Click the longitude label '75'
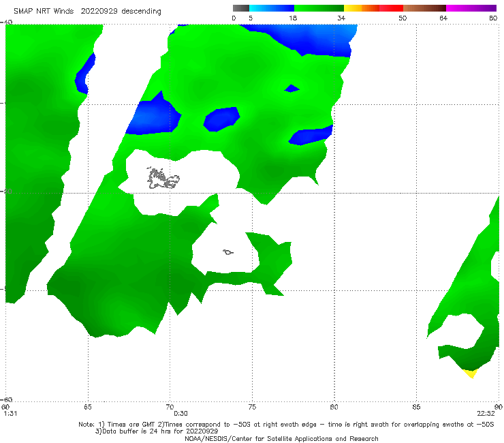 (x=252, y=407)
